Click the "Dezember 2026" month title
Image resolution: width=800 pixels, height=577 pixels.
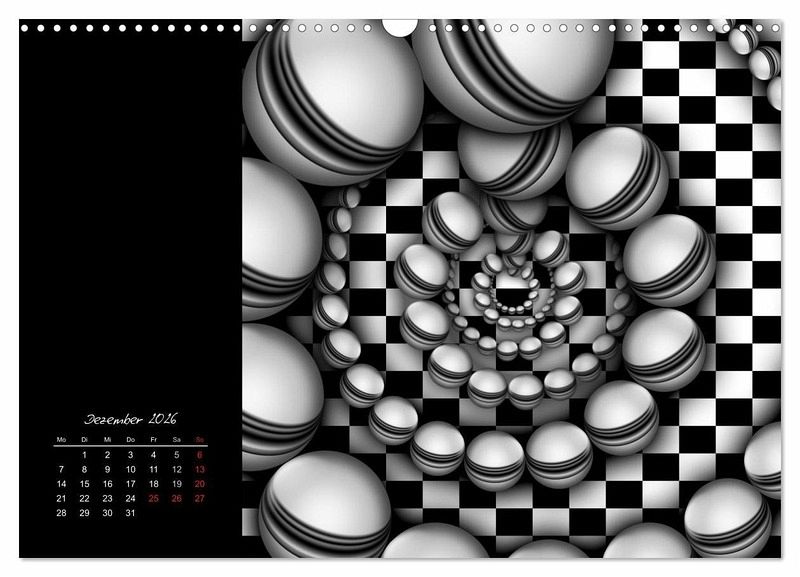130,419
